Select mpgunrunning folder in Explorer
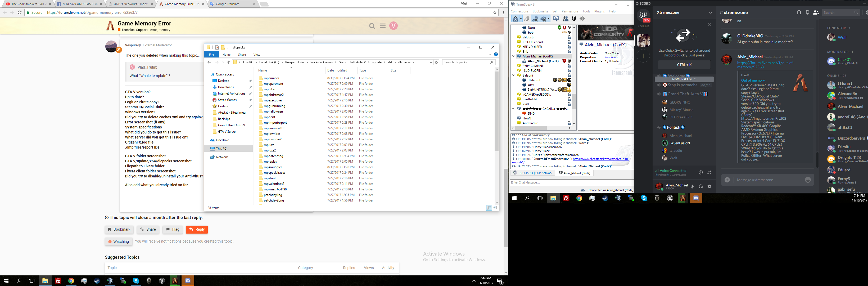Image resolution: width=868 pixels, height=286 pixels. coord(274,106)
